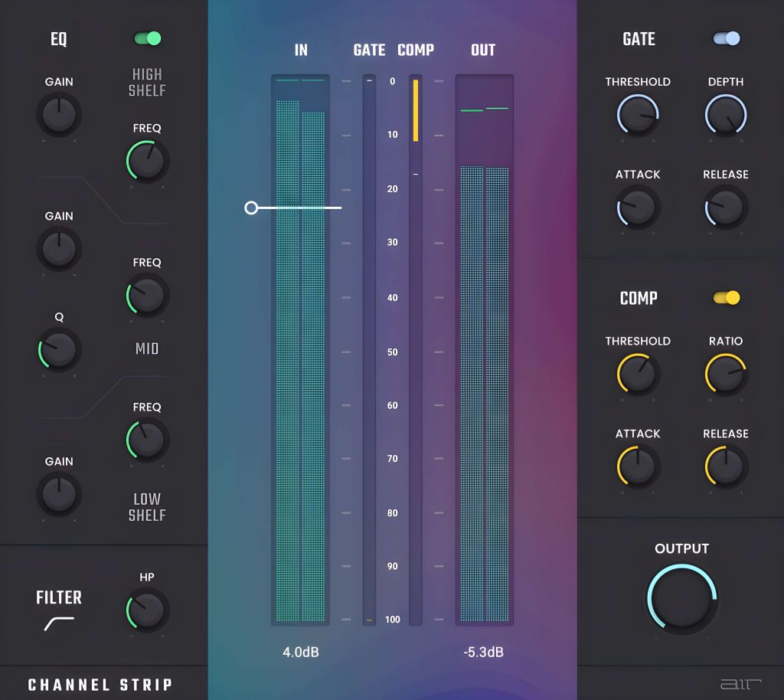Toggle the EQ section power switch
The height and width of the screenshot is (700, 784).
point(148,38)
